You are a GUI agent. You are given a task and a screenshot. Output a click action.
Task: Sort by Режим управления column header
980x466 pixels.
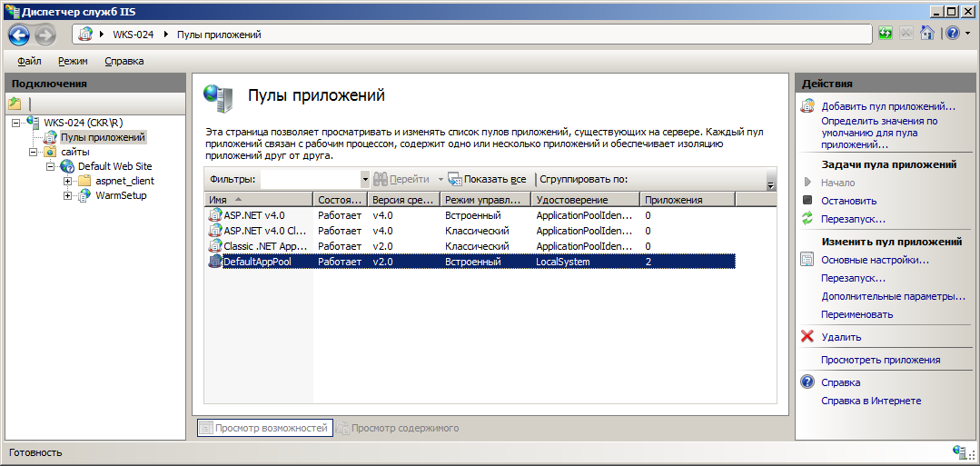click(x=486, y=200)
